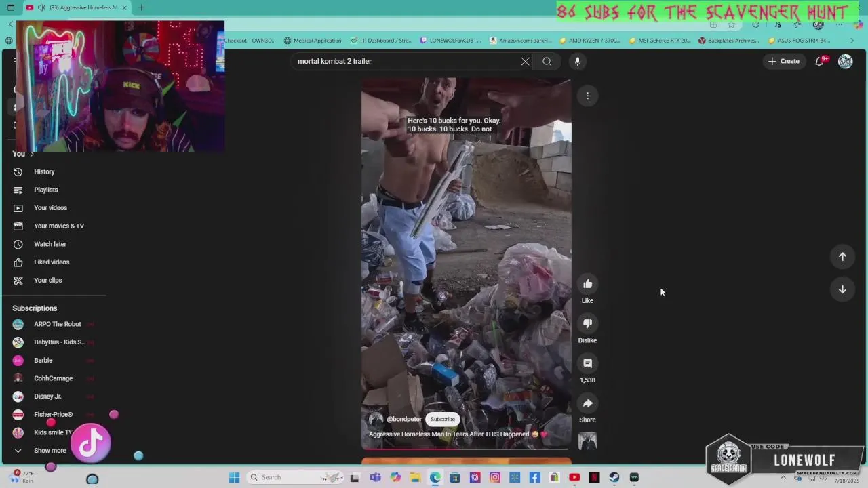This screenshot has height=488, width=868.
Task: Open Your movies & TV
Action: click(58, 226)
